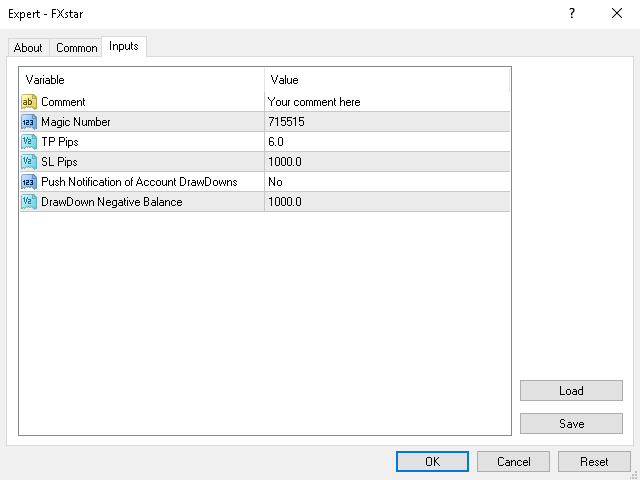
Task: Click DrawDown Negative Balance value 1000.0
Action: [284, 202]
